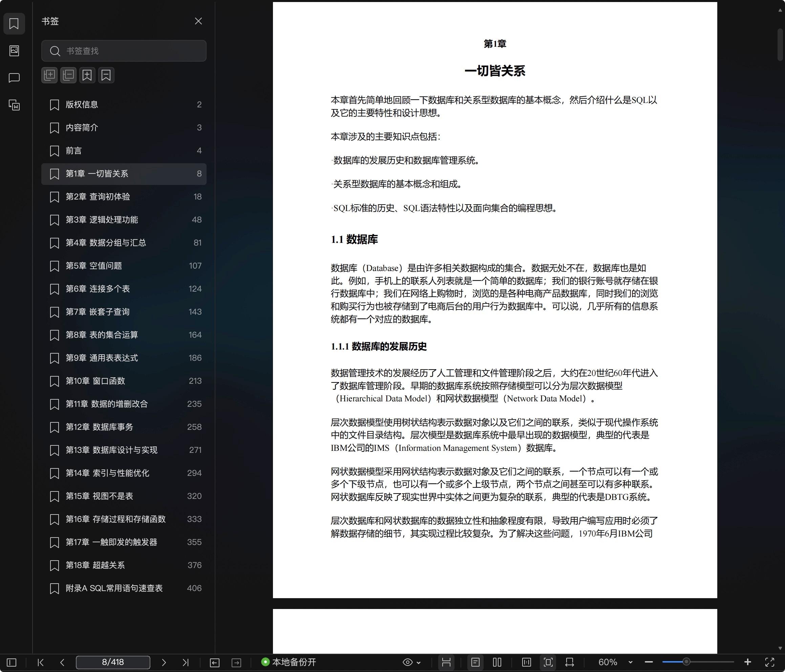Jump to 第14章 索引与性能优化
Viewport: 785px width, 672px height.
[124, 474]
